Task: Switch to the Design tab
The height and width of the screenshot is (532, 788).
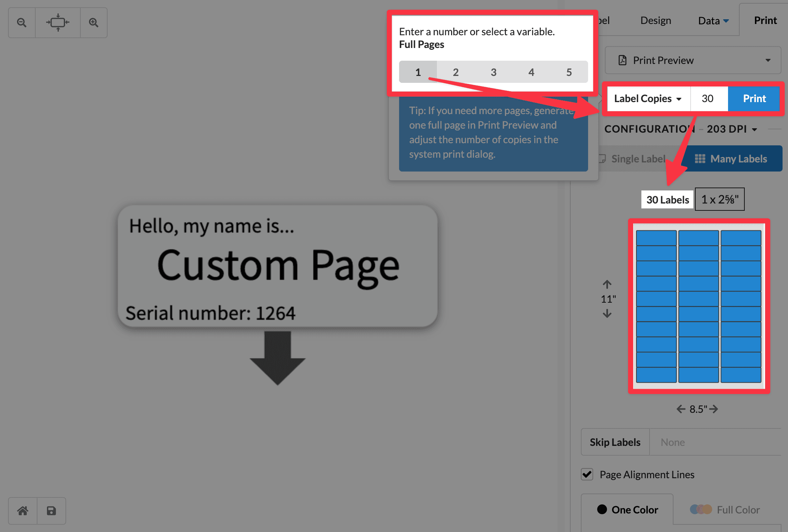Action: 655,20
